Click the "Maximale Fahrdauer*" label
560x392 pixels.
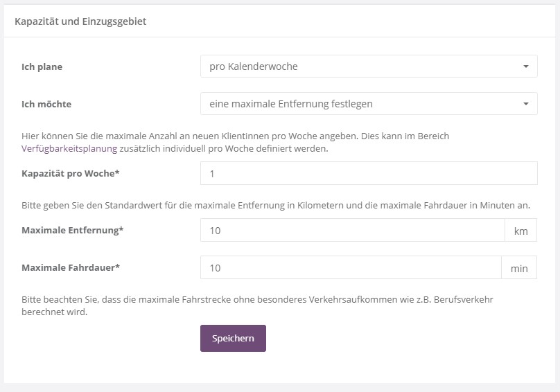[x=71, y=267]
